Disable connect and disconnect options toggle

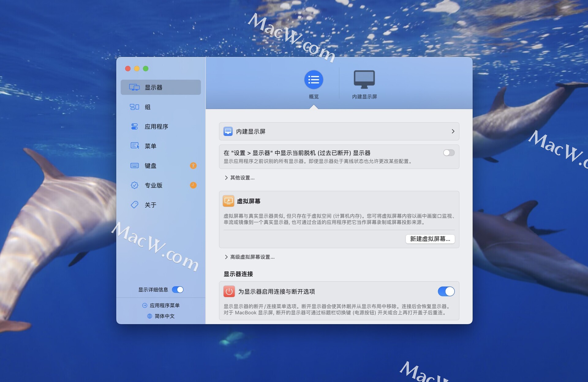point(446,291)
